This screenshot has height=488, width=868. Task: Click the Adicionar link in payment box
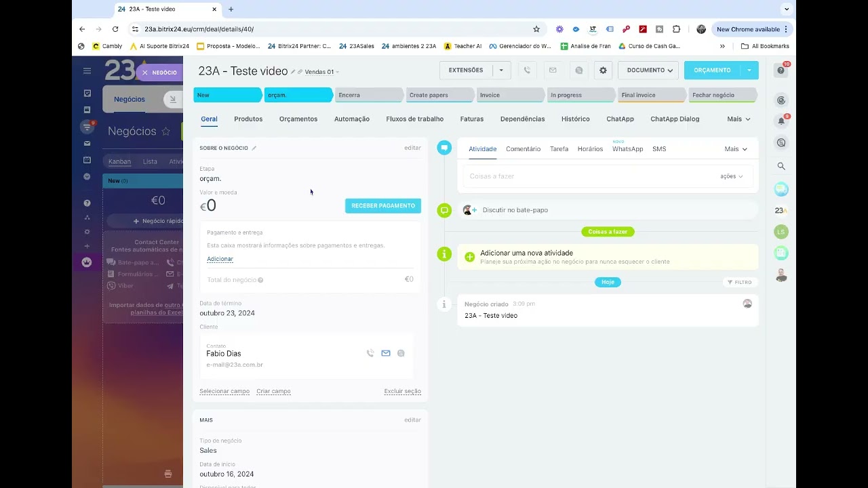(220, 259)
